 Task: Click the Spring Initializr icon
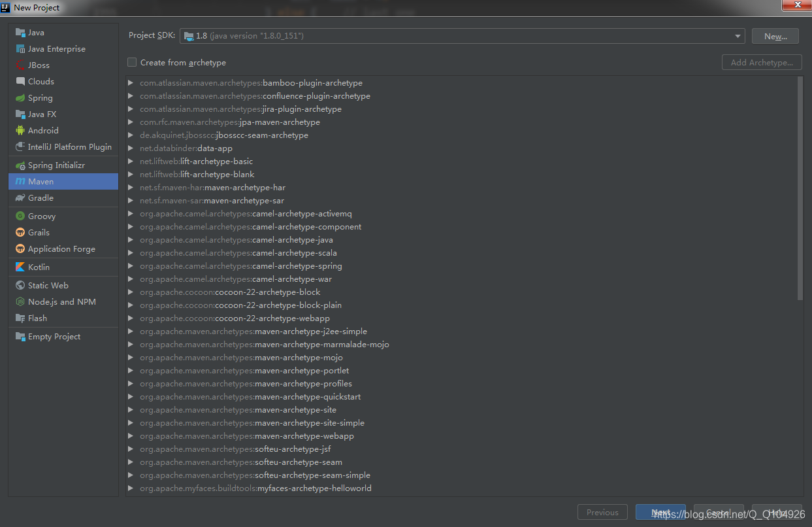(20, 165)
